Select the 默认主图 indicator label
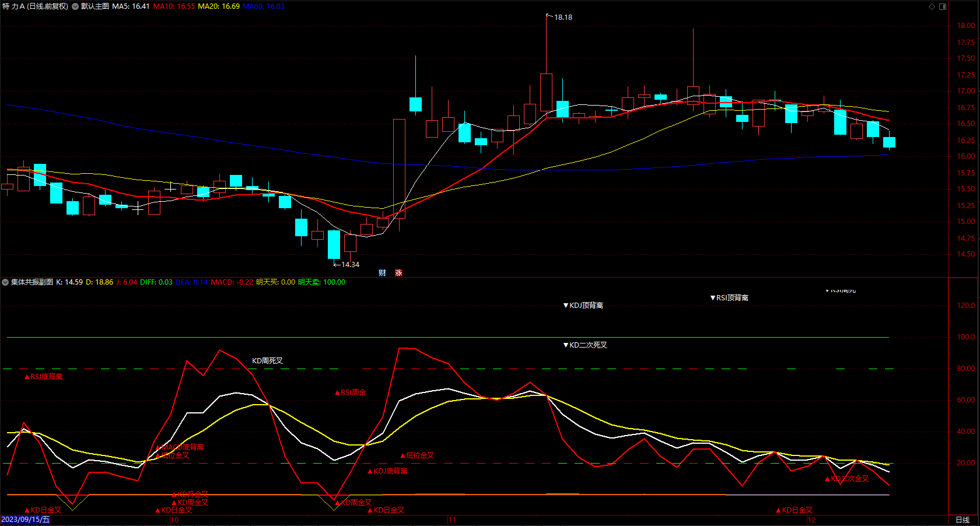 click(95, 6)
